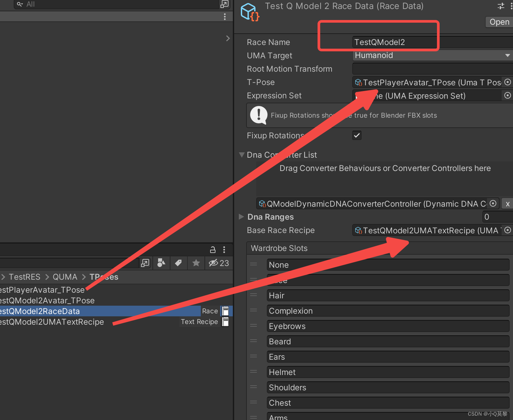Screen dimensions: 513x420
Task: Open the project panel three-dot menu
Action: click(224, 249)
